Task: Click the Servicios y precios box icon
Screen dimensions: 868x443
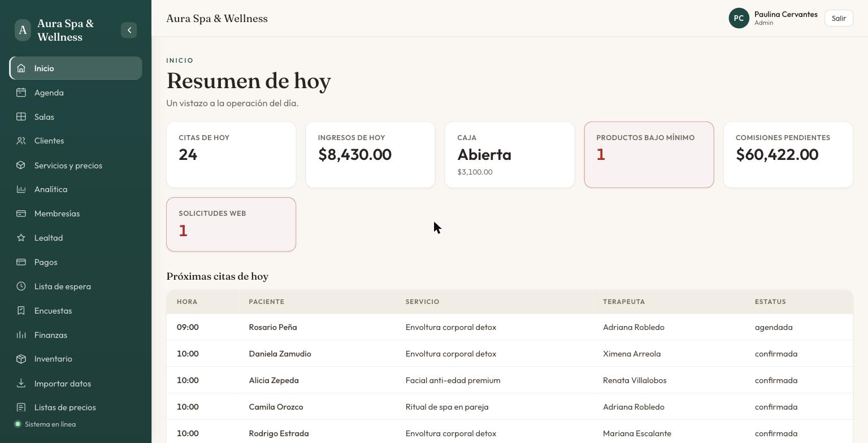Action: pyautogui.click(x=21, y=166)
